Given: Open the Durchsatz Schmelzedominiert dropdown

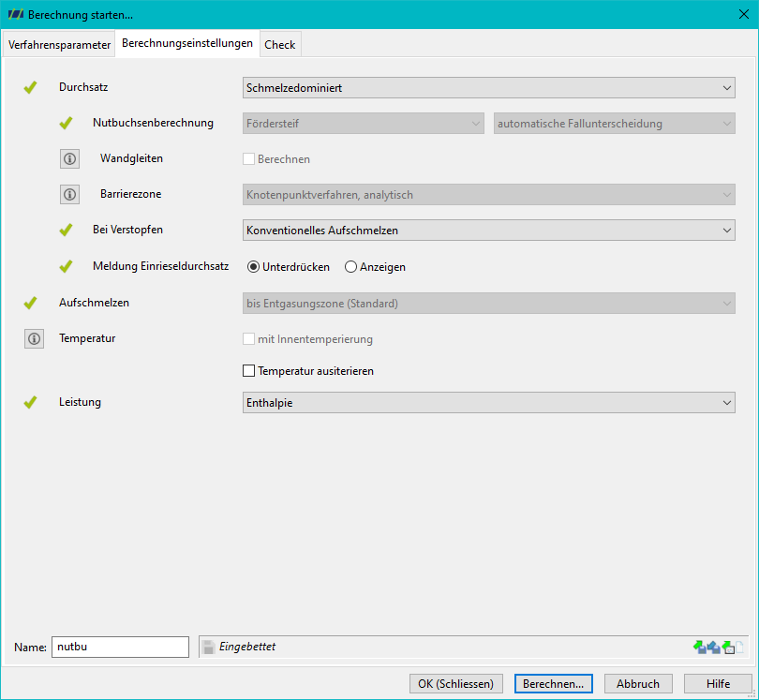Looking at the screenshot, I should point(489,88).
